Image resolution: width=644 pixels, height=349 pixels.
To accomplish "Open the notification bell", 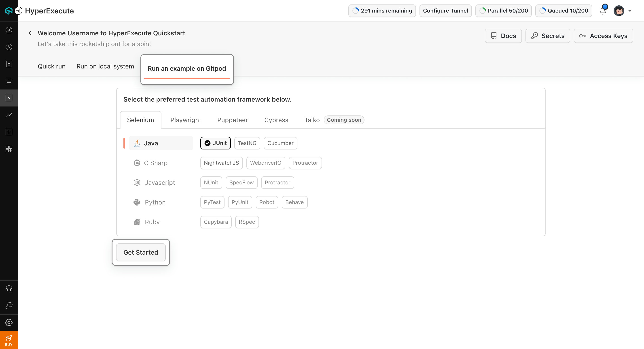I will coord(603,11).
